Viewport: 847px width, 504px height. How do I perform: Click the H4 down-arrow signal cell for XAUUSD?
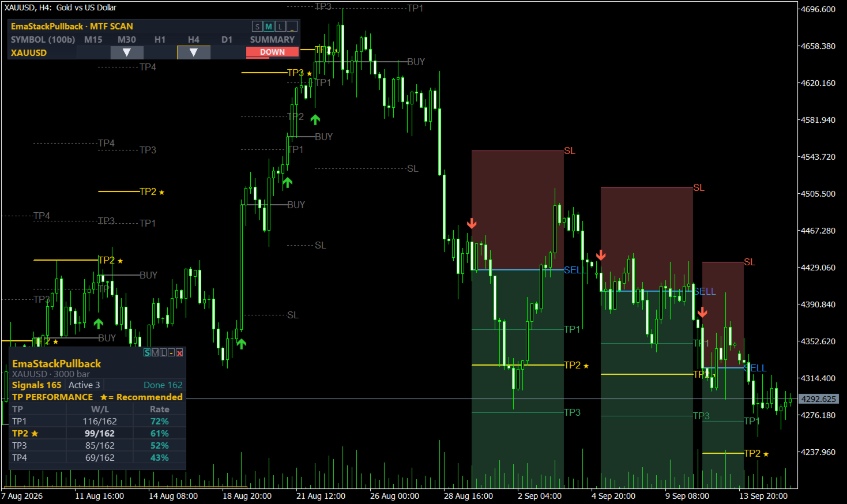click(x=194, y=52)
